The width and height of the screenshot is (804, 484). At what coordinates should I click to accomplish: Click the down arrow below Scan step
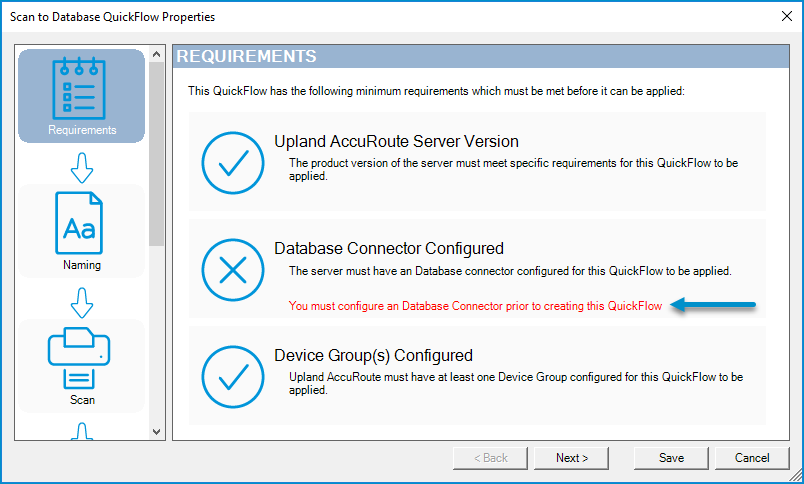tap(82, 431)
